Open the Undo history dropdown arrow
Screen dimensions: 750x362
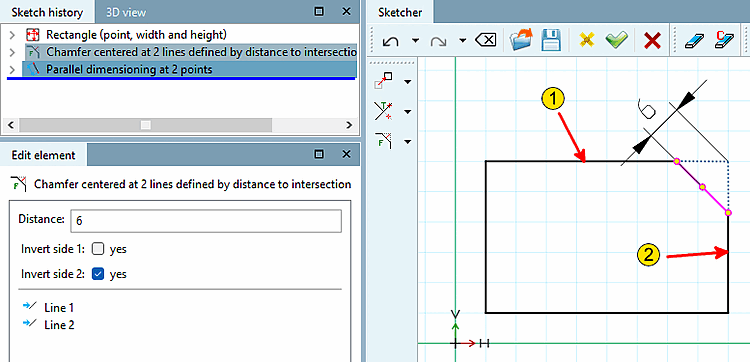click(x=415, y=41)
